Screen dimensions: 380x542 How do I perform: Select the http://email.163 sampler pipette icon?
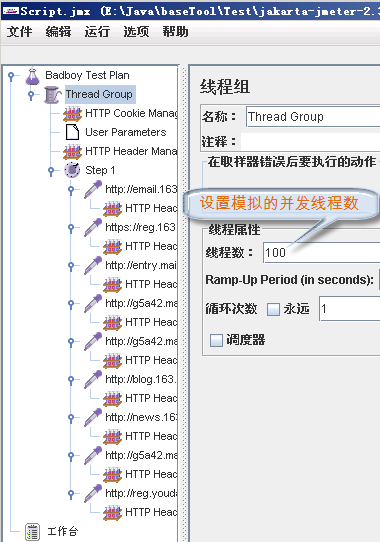point(93,189)
